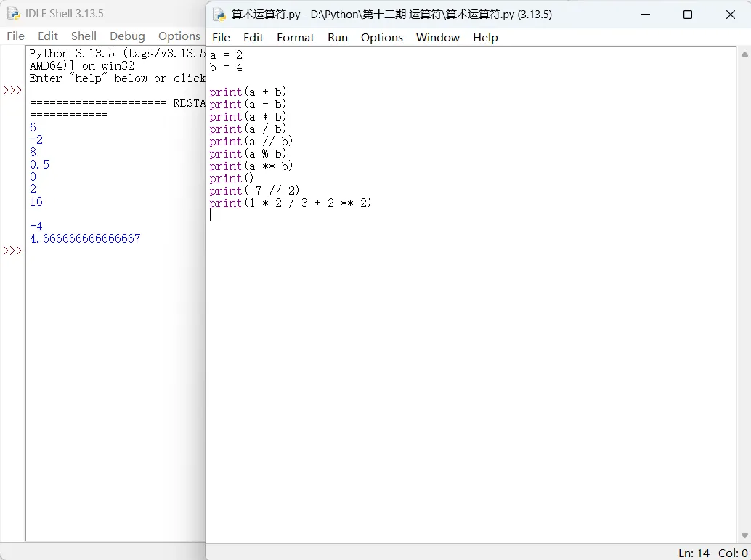This screenshot has height=560, width=751.
Task: Click the line 'print(a // b)'
Action: pos(251,142)
